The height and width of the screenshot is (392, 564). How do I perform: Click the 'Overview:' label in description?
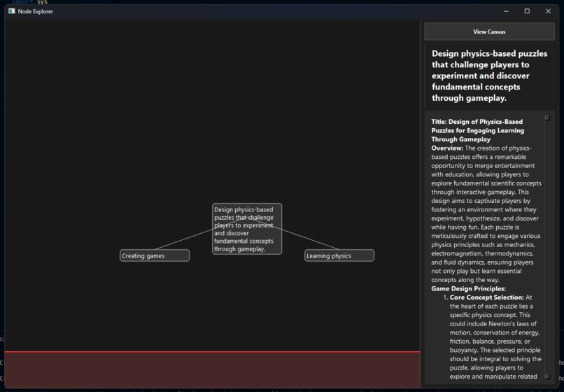click(447, 148)
